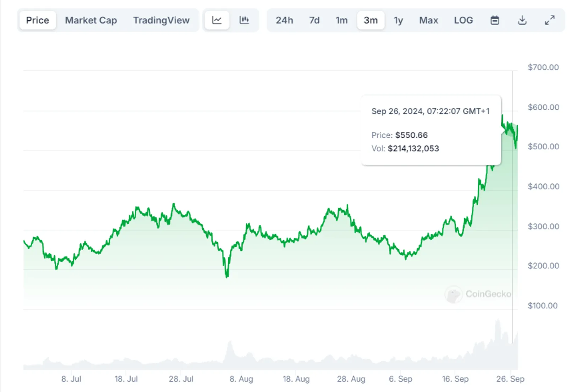This screenshot has width=567, height=392.
Task: Open the calendar date range picker
Action: pyautogui.click(x=495, y=20)
